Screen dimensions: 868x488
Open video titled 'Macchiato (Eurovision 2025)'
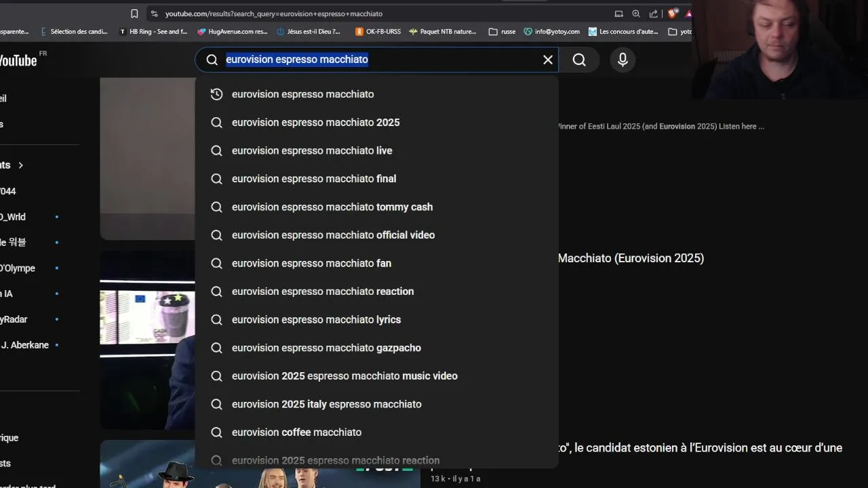631,258
